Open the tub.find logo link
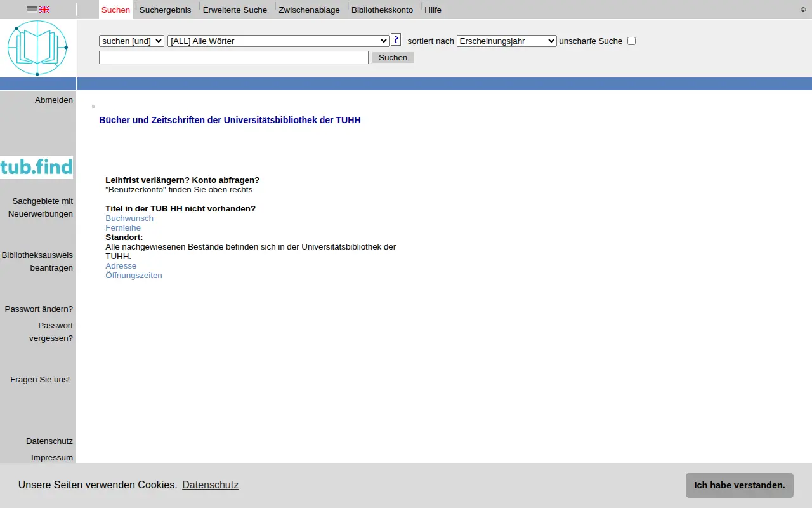Viewport: 812px width, 508px height. coord(36,168)
